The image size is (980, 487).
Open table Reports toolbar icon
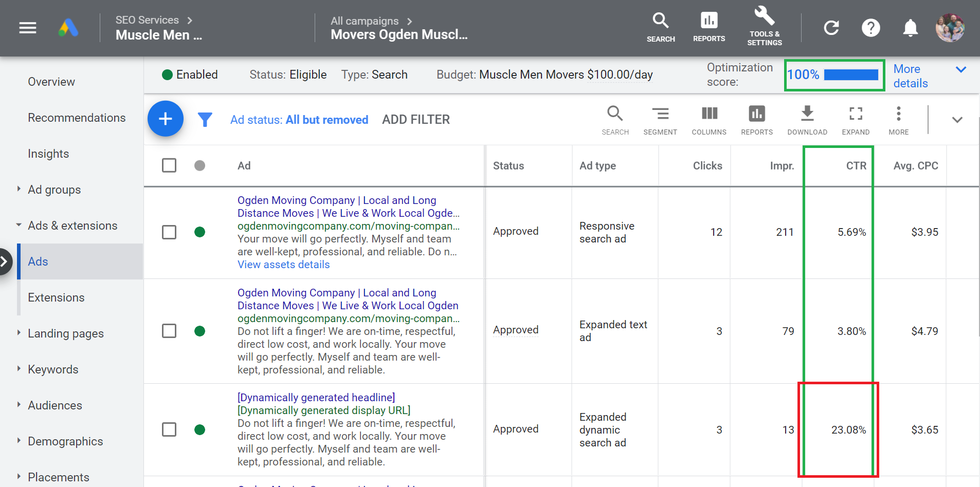(x=757, y=121)
